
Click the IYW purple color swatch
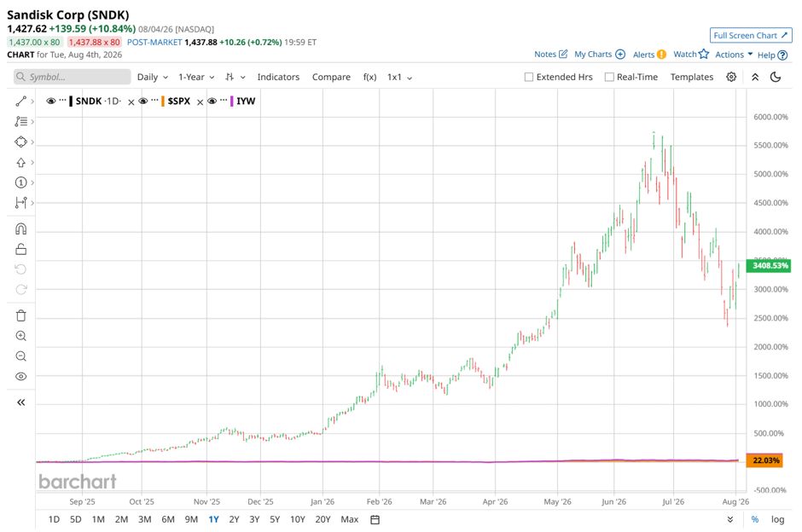232,101
